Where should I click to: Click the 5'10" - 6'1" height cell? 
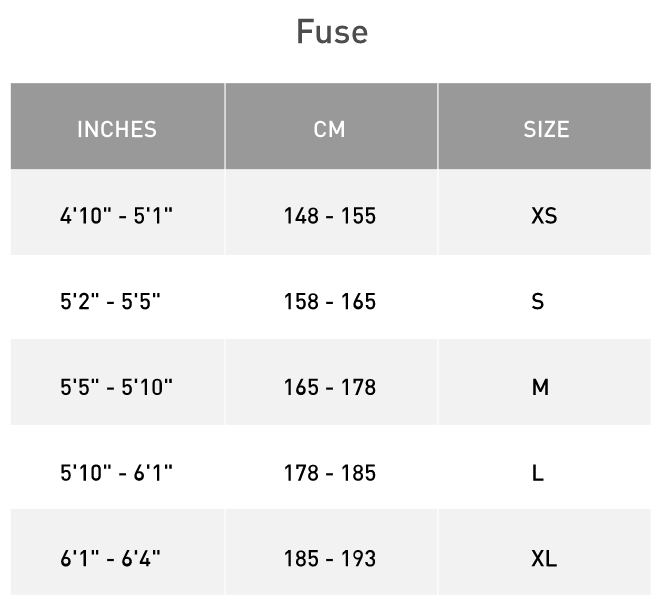click(x=117, y=473)
